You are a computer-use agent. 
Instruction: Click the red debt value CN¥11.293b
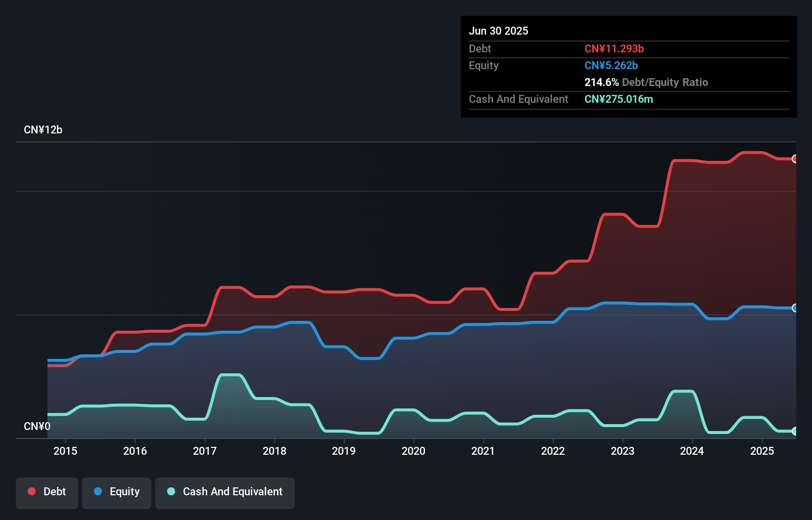[x=614, y=48]
